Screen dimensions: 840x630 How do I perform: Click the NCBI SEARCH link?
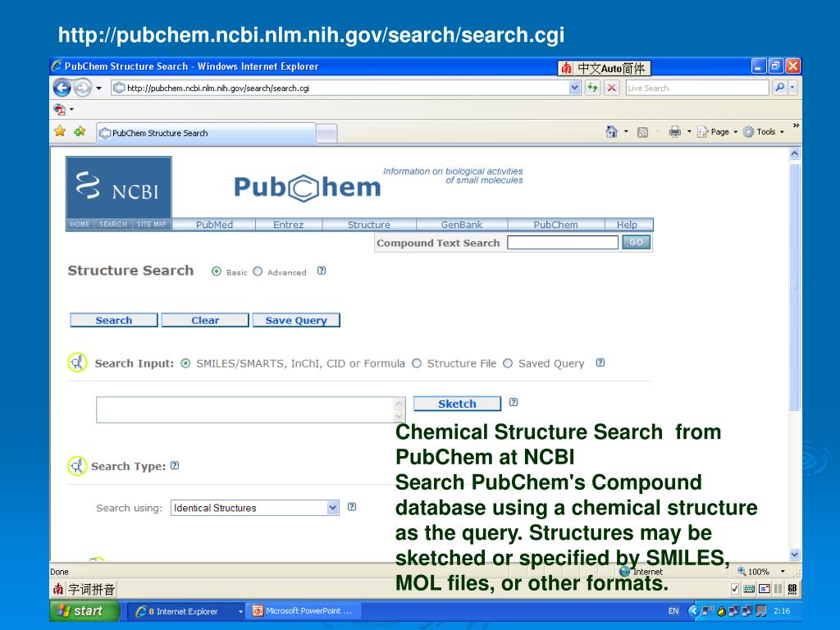[113, 224]
